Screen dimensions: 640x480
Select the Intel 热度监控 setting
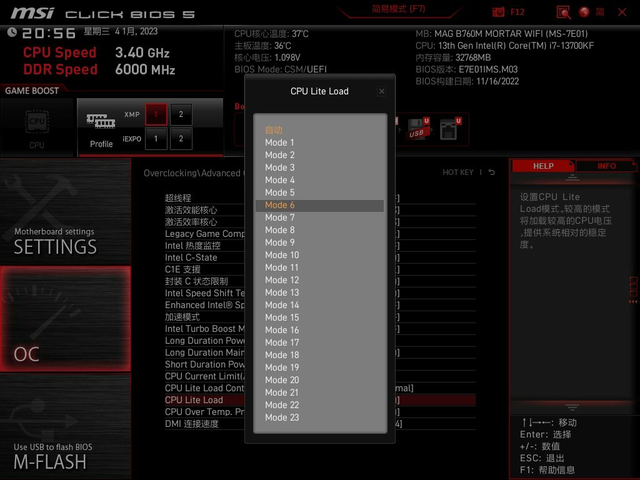pyautogui.click(x=320, y=246)
